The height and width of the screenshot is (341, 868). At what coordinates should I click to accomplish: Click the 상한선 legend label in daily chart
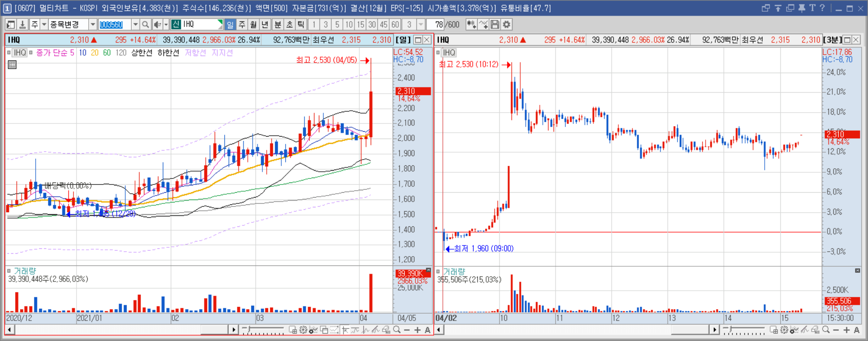click(141, 53)
